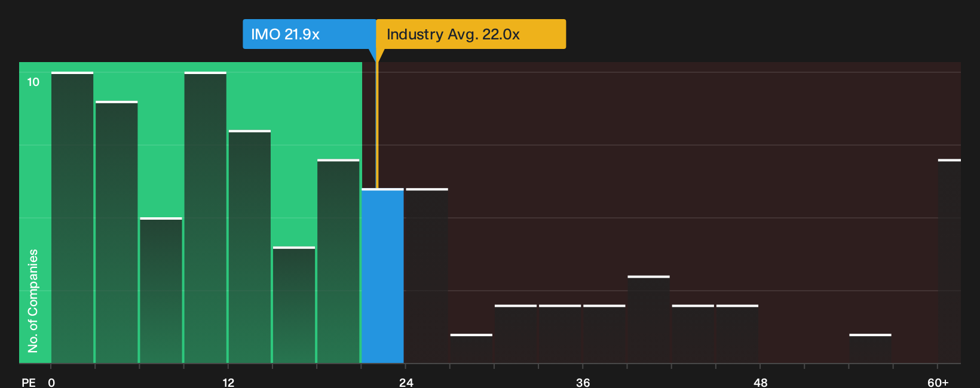Click the blue IMO 21.9x label
The height and width of the screenshot is (388, 980).
coord(309,34)
